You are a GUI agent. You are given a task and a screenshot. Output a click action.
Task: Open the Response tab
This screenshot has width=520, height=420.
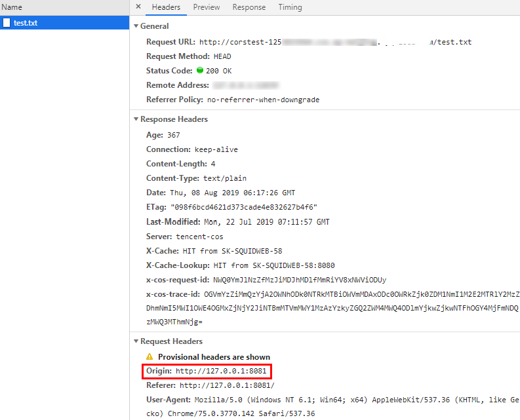coord(249,7)
